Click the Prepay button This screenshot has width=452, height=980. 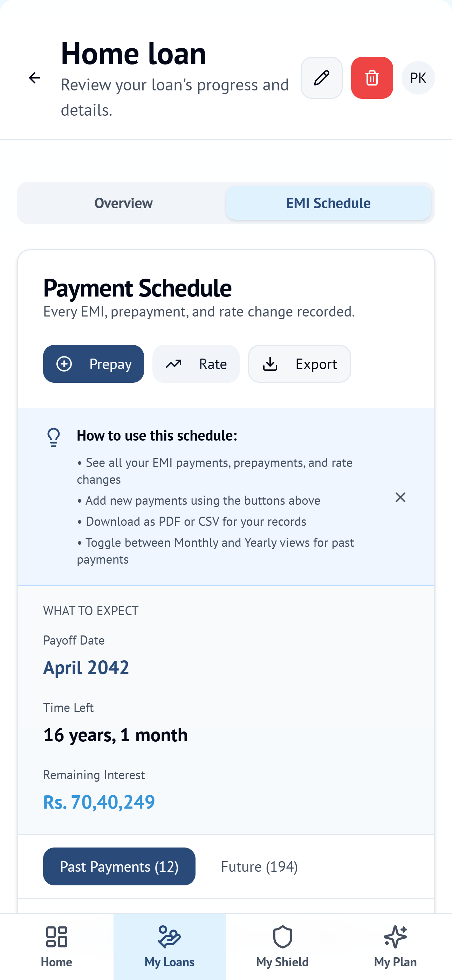pos(94,364)
